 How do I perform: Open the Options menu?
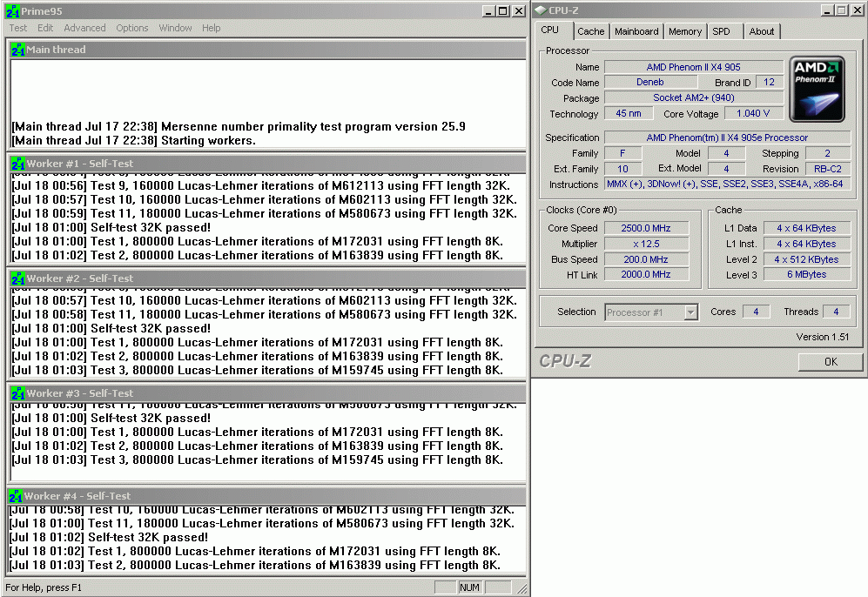point(132,28)
